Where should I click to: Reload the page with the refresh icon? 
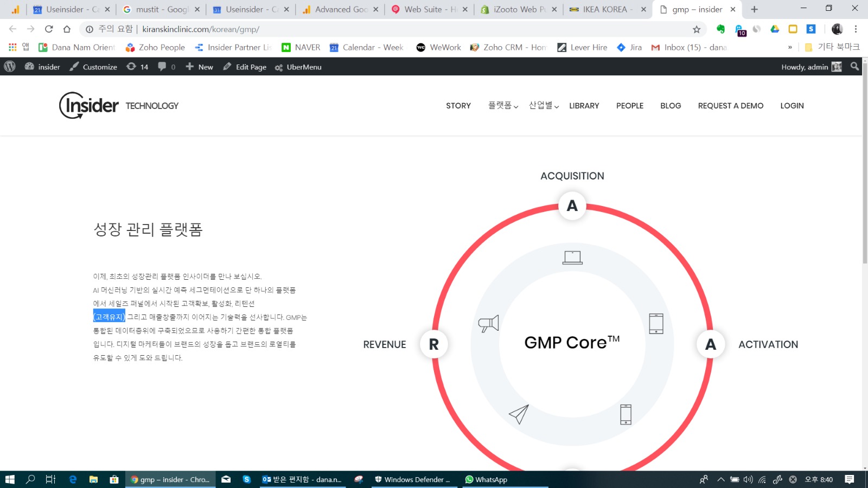coord(49,29)
